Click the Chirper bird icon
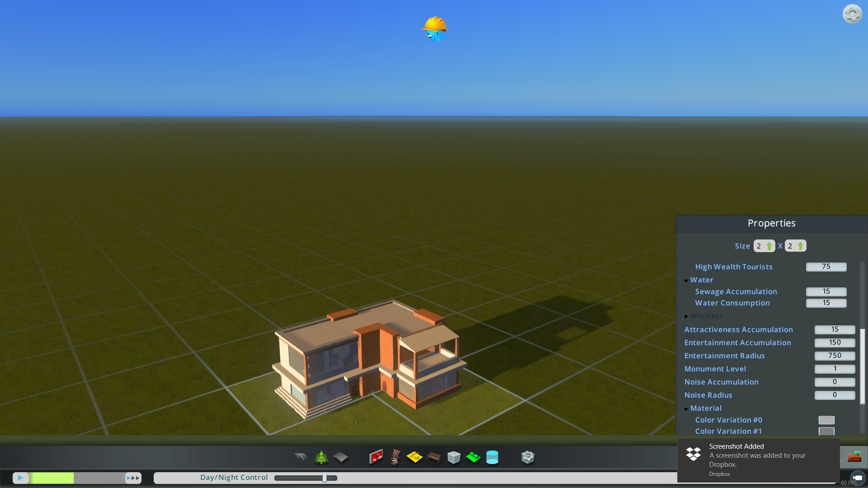This screenshot has height=488, width=868. coord(435,29)
